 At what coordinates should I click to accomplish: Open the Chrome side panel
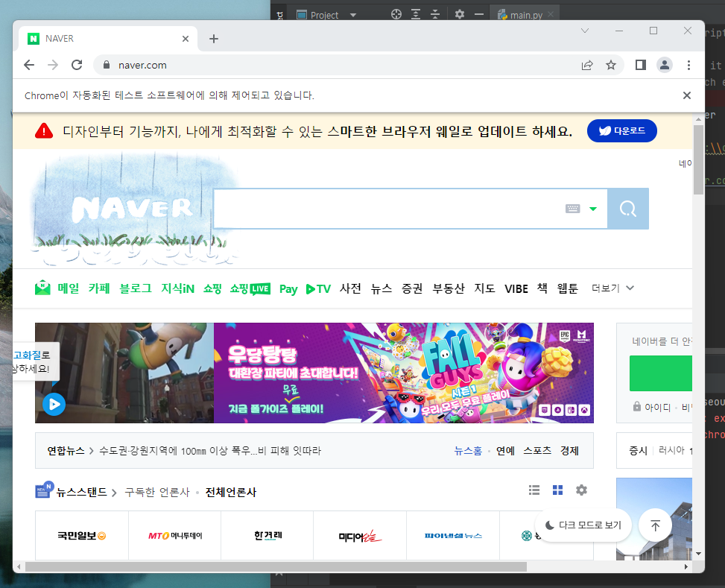point(640,66)
